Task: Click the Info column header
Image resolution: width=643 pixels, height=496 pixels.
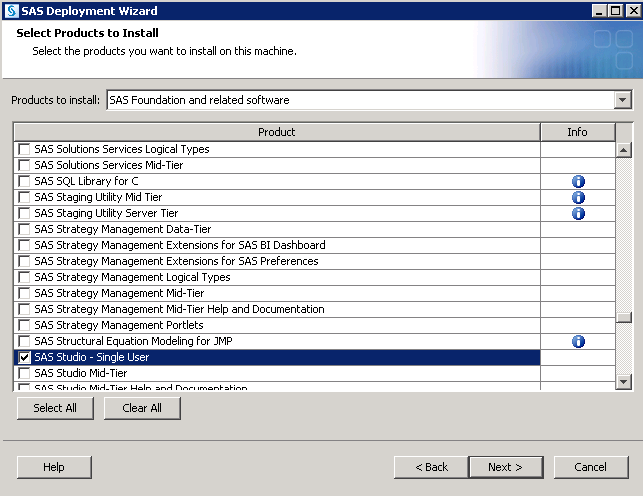Action: click(x=577, y=132)
